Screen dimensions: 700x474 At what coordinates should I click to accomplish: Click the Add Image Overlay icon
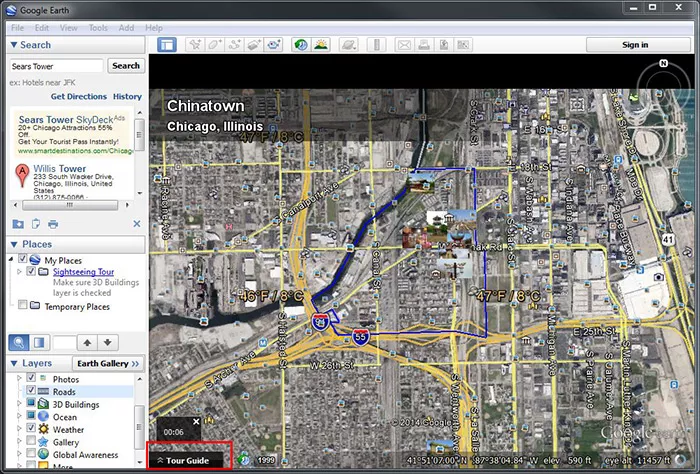(x=254, y=45)
